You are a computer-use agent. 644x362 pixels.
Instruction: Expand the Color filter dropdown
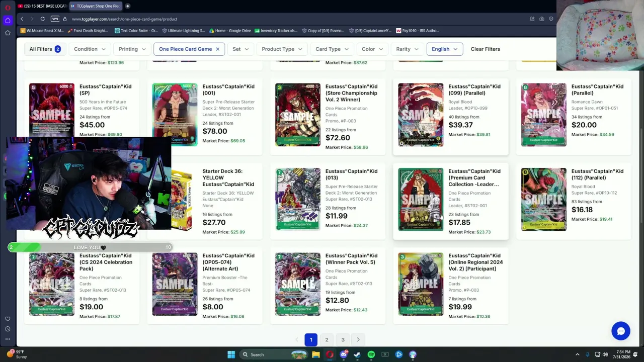click(x=372, y=49)
